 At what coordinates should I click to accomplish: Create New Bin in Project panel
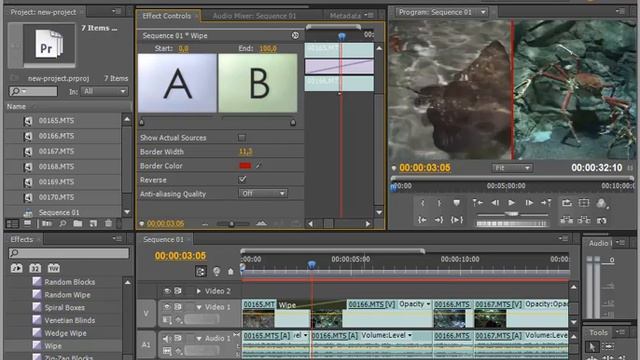tap(78, 223)
